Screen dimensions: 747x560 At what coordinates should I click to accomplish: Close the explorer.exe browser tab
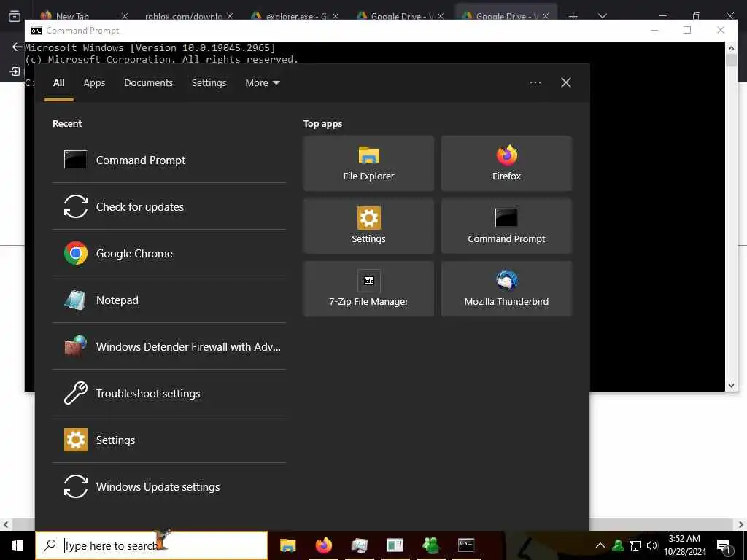[336, 16]
